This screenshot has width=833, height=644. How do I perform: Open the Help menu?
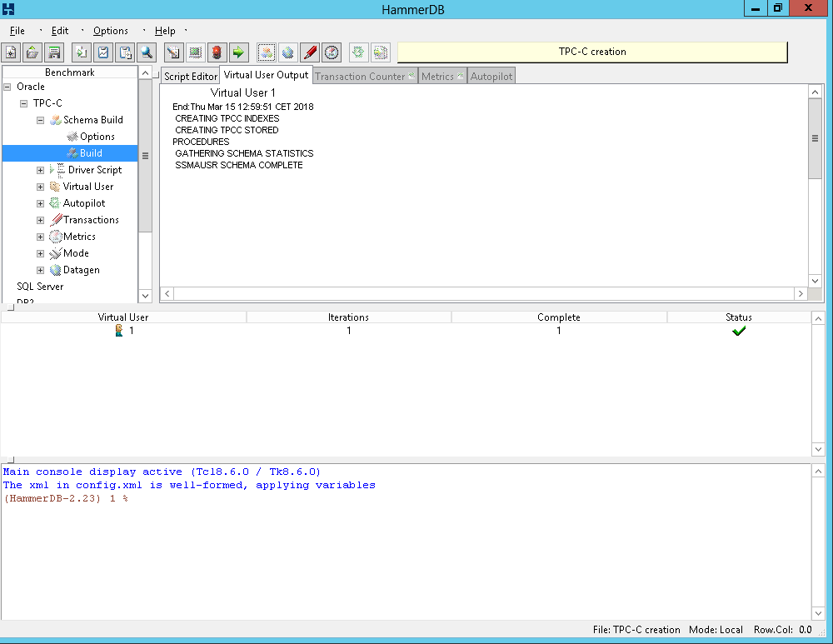[x=165, y=31]
